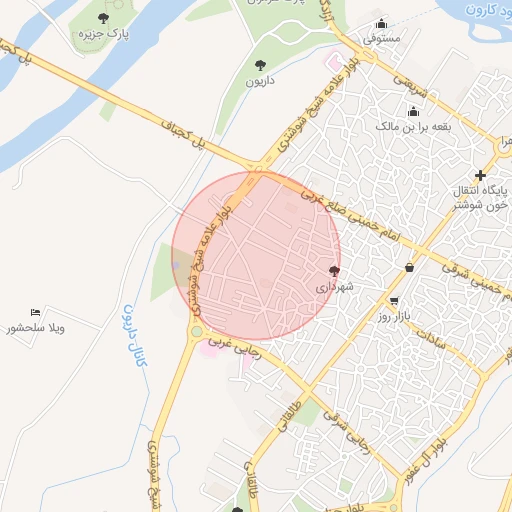The width and height of the screenshot is (512, 512).
Task: Select the پل کجباف road label near the intersection
Action: [183, 134]
